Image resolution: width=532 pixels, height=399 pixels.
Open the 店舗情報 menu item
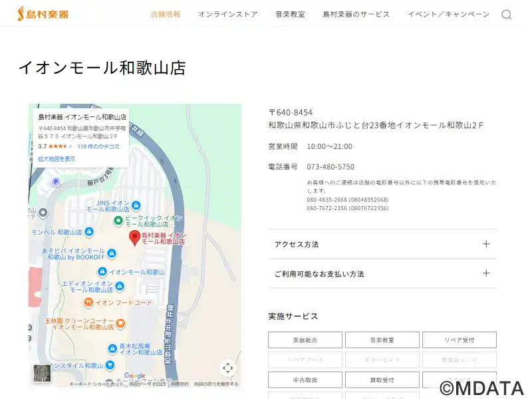[166, 14]
